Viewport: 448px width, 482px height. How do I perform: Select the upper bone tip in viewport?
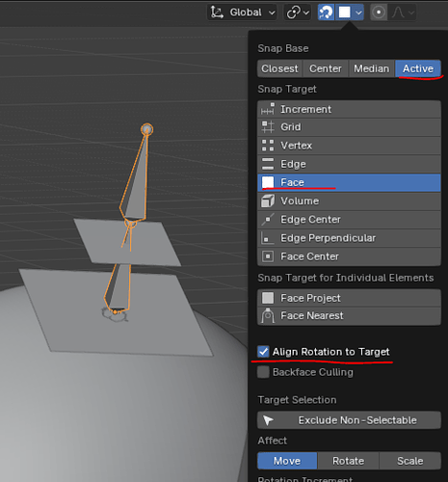147,129
